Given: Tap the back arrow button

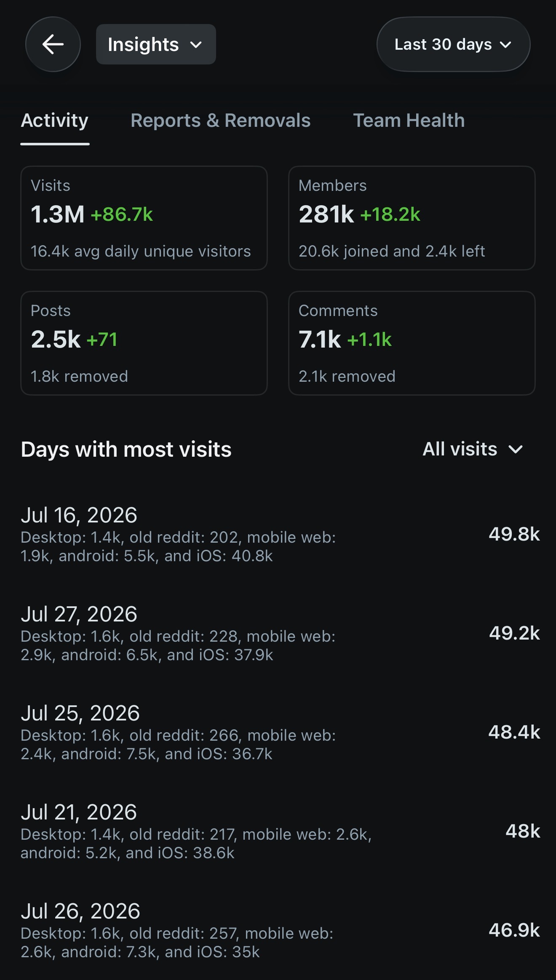Looking at the screenshot, I should click(53, 44).
